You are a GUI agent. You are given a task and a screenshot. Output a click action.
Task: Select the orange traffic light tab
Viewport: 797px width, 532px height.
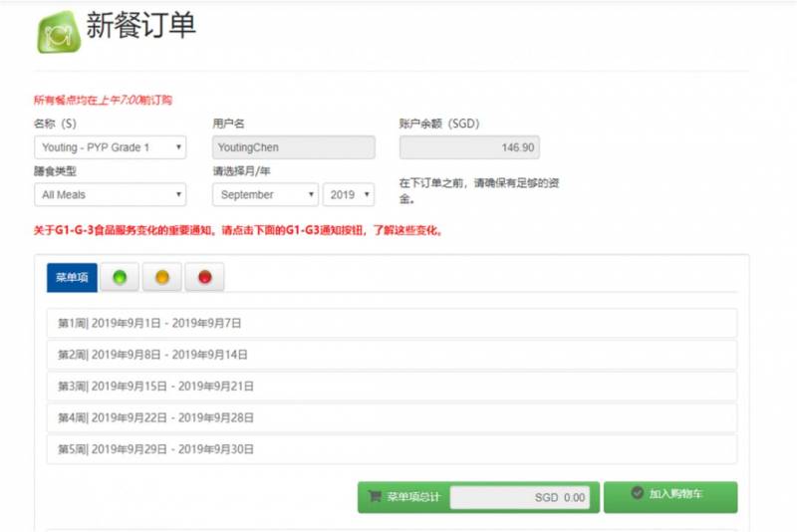pos(162,278)
